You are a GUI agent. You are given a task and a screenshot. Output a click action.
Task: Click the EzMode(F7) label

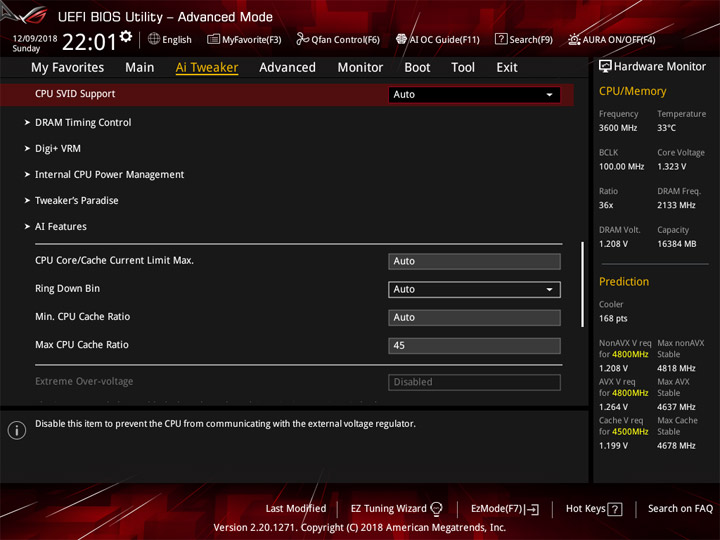coord(497,509)
